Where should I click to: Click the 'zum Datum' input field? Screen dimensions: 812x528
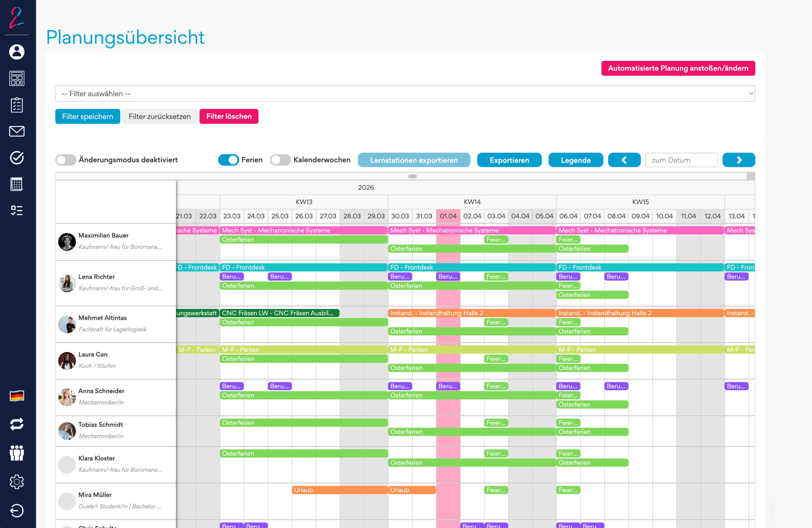click(681, 160)
